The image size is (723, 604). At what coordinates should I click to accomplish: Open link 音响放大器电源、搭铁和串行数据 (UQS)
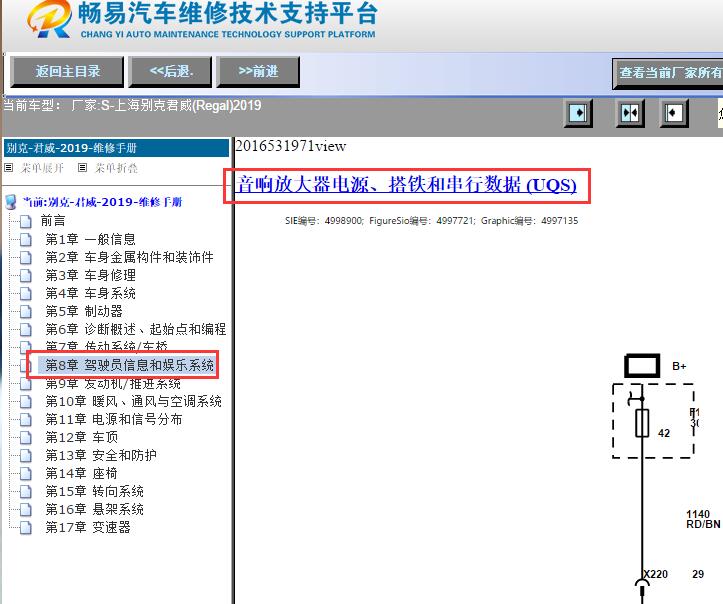click(x=406, y=184)
